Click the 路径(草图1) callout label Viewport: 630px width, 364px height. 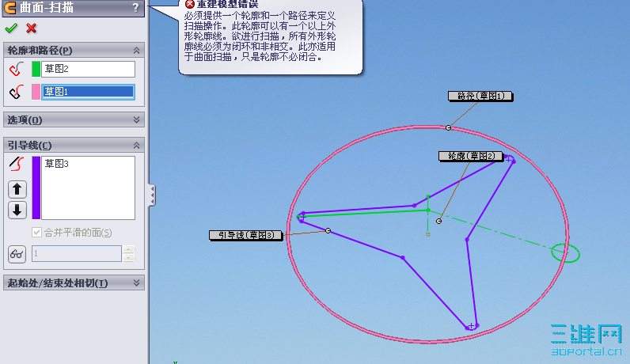pyautogui.click(x=480, y=96)
